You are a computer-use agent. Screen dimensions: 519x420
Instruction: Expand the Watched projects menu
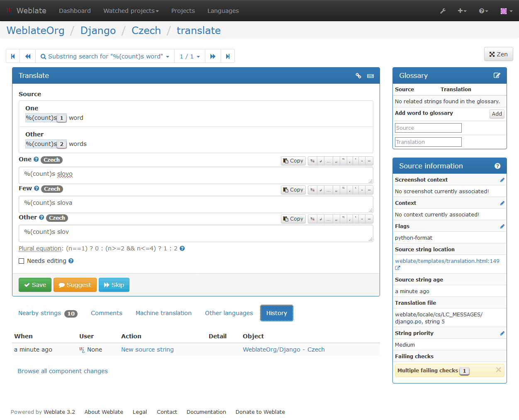[131, 11]
